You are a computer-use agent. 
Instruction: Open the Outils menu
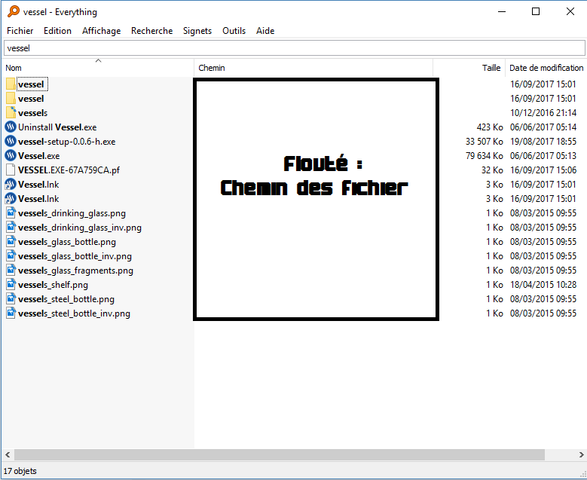[234, 31]
